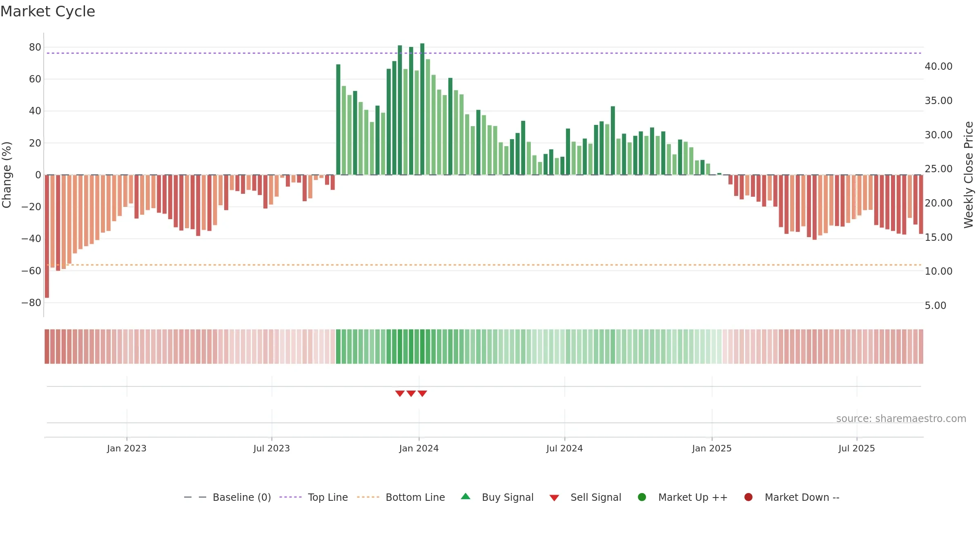Click the green Market Up circle icon

[642, 497]
